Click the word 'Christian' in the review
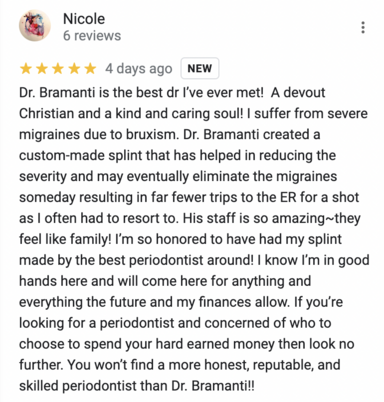384x402 pixels. pos(46,114)
